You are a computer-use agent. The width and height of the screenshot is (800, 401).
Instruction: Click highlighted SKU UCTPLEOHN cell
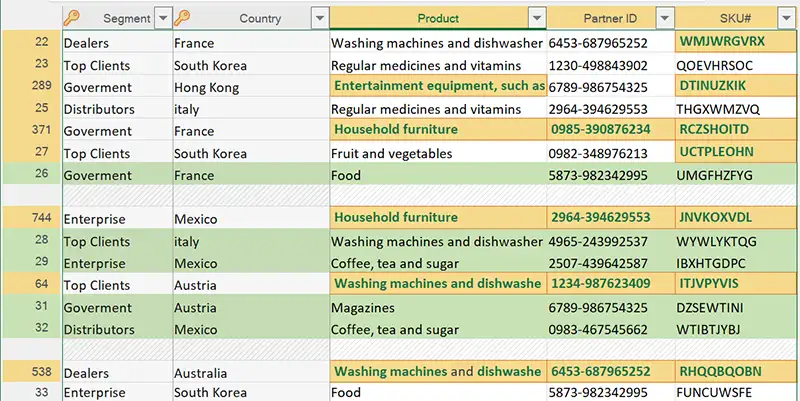pos(735,152)
